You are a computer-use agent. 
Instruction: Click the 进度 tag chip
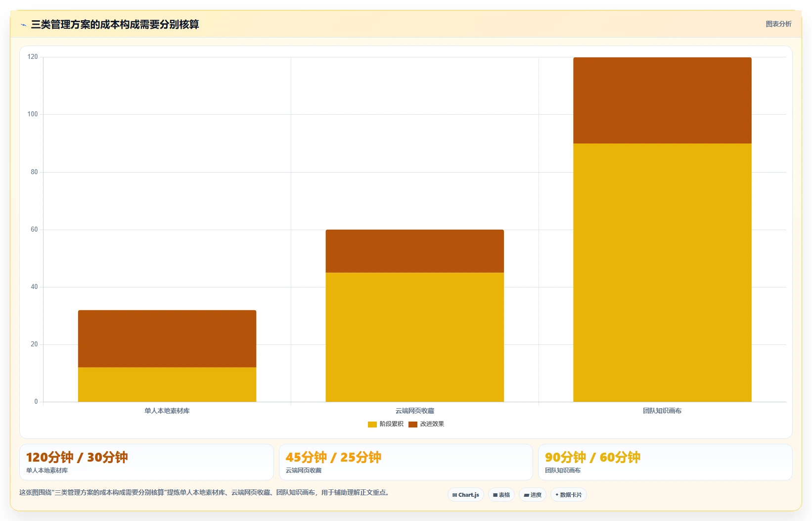(x=532, y=495)
